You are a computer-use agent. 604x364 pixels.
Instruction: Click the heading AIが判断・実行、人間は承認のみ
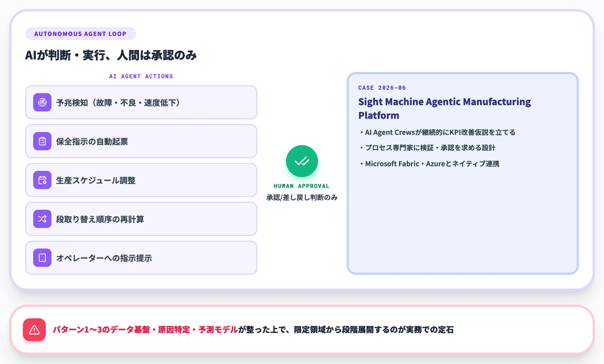coord(111,55)
